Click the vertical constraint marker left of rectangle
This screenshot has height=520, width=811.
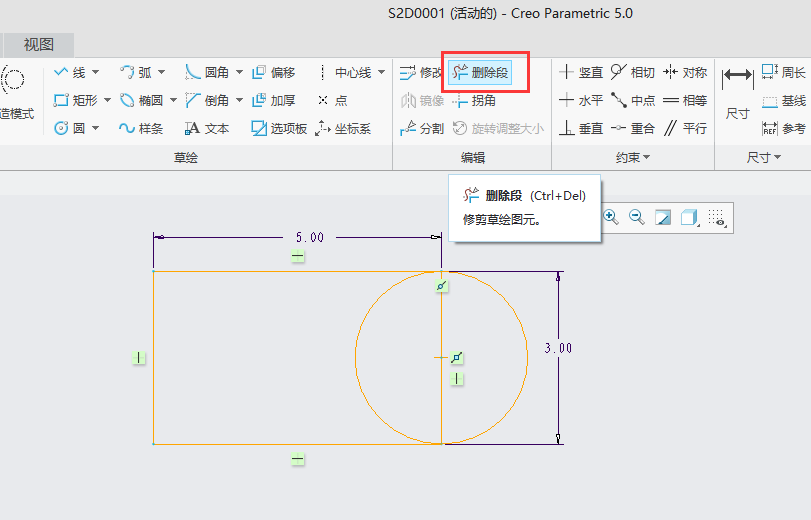tap(139, 358)
